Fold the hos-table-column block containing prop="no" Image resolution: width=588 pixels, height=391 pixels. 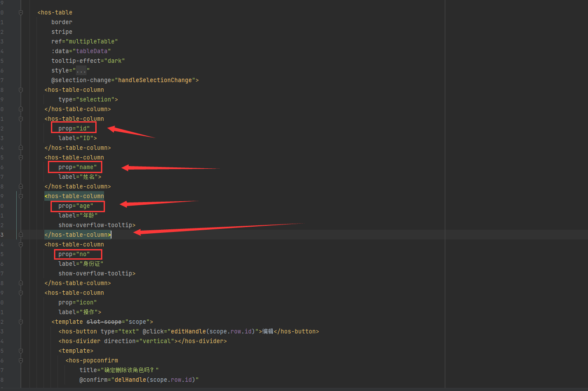click(x=21, y=244)
